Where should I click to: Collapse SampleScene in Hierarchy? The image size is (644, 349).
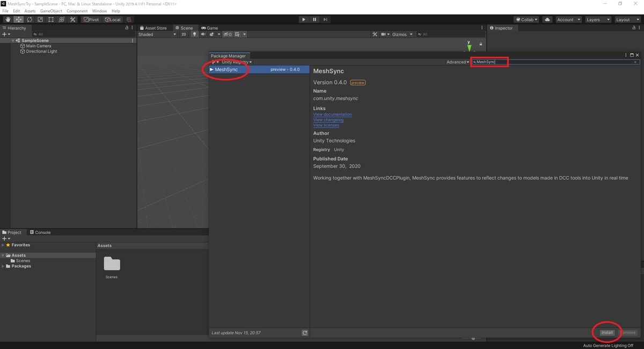[x=13, y=41]
